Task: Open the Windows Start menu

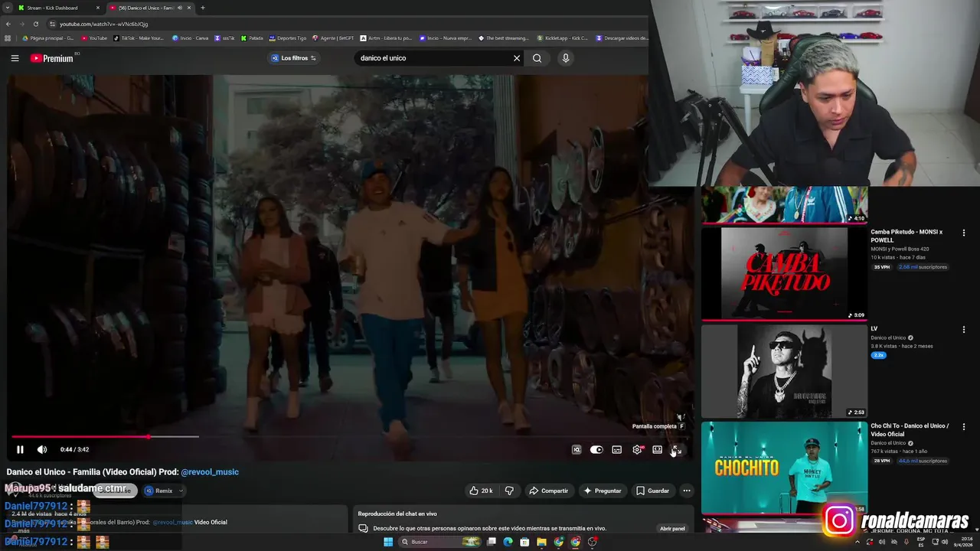Action: [x=388, y=542]
